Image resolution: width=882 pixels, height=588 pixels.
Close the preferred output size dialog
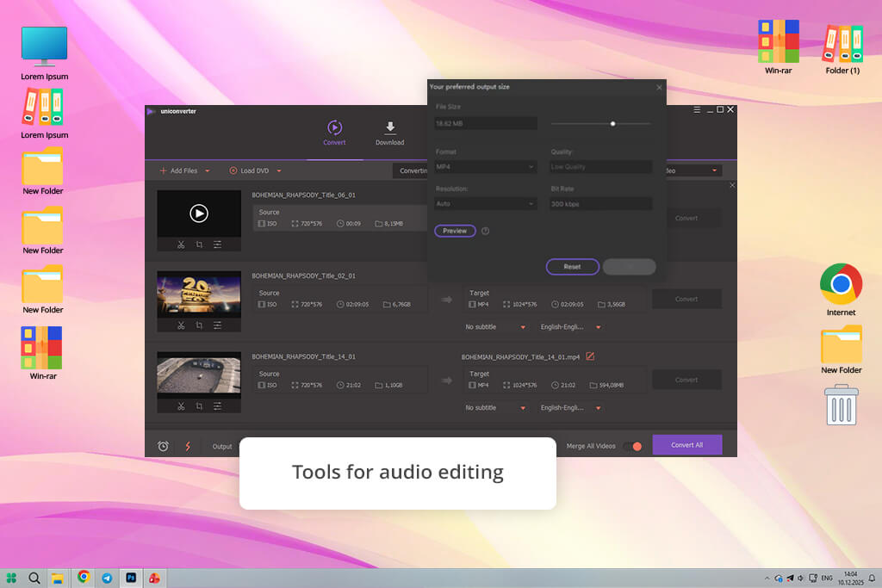(659, 87)
